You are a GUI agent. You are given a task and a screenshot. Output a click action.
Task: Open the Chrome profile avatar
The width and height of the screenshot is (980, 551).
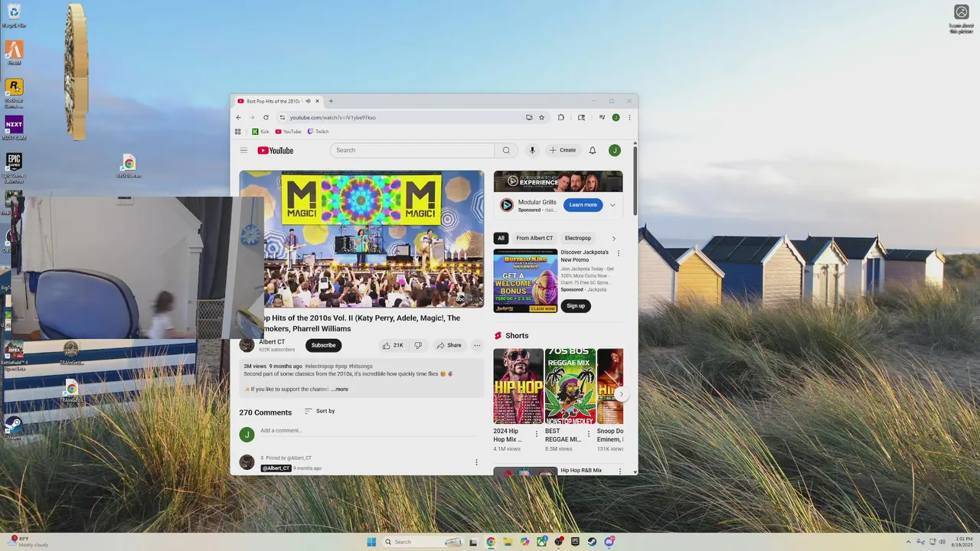coord(616,117)
